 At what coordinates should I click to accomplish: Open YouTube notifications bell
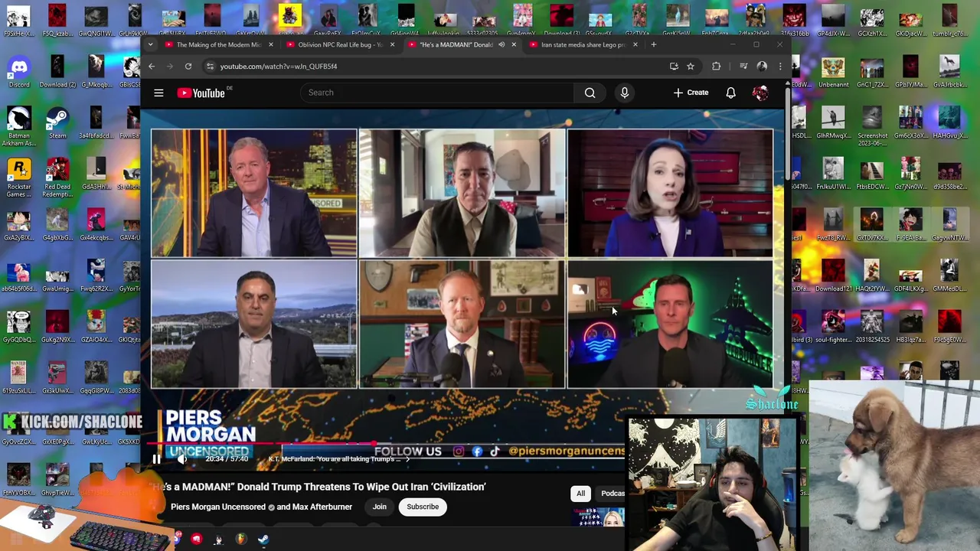point(730,93)
